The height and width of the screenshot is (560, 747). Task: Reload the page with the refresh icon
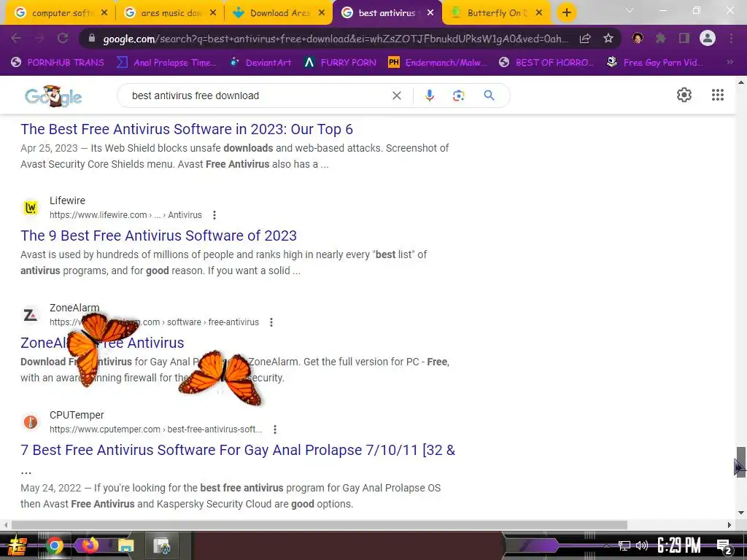tap(63, 38)
